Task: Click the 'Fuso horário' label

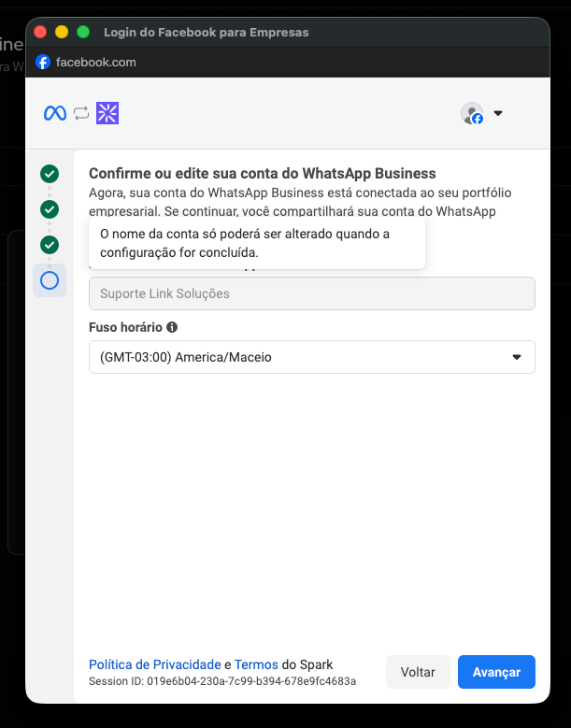Action: pyautogui.click(x=125, y=327)
